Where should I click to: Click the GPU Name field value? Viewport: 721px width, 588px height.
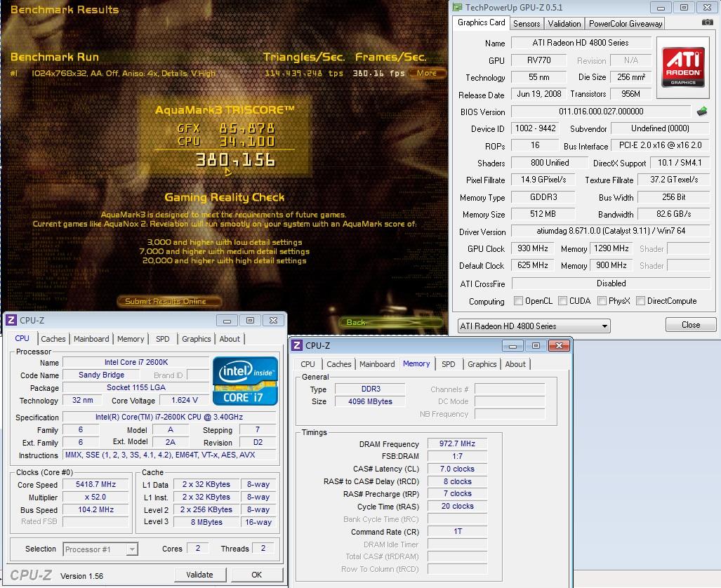tap(581, 43)
